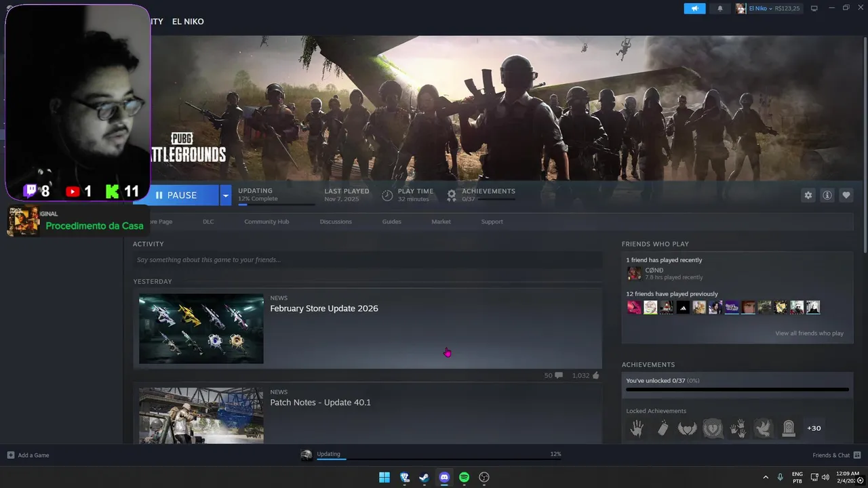Image resolution: width=868 pixels, height=488 pixels.
Task: Click the Add a Game label
Action: point(33,455)
